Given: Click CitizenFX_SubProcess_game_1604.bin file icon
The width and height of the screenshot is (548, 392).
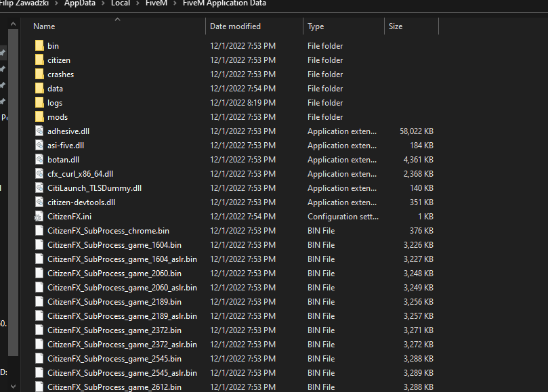Looking at the screenshot, I should 39,245.
